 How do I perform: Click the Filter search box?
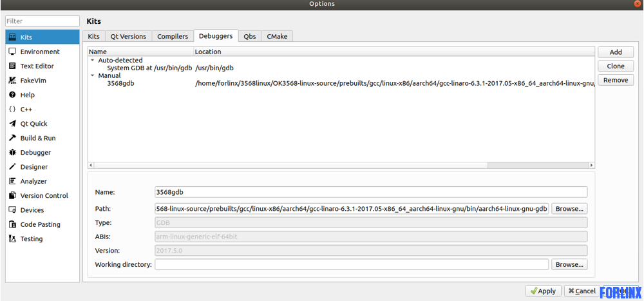[x=42, y=21]
